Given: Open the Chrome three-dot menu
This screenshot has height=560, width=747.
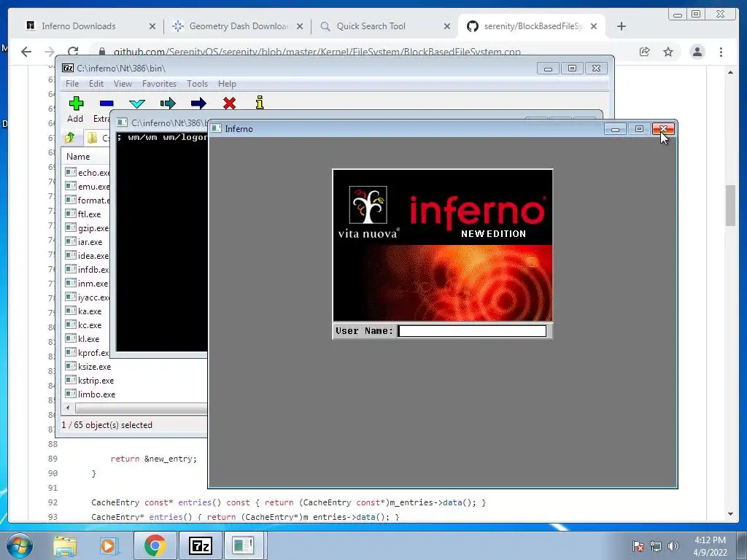Looking at the screenshot, I should pyautogui.click(x=721, y=52).
